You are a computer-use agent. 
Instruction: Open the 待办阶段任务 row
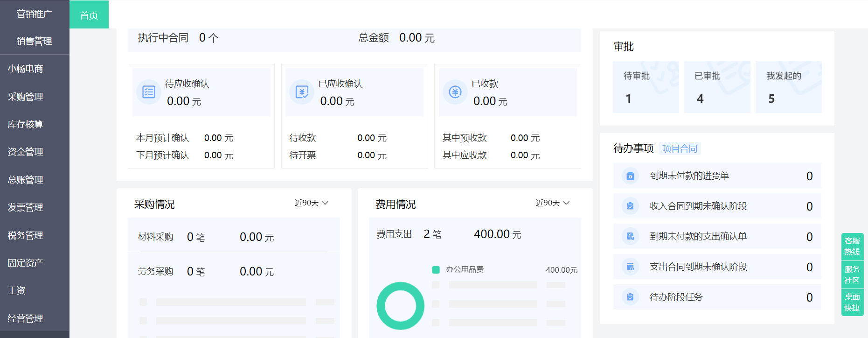717,297
